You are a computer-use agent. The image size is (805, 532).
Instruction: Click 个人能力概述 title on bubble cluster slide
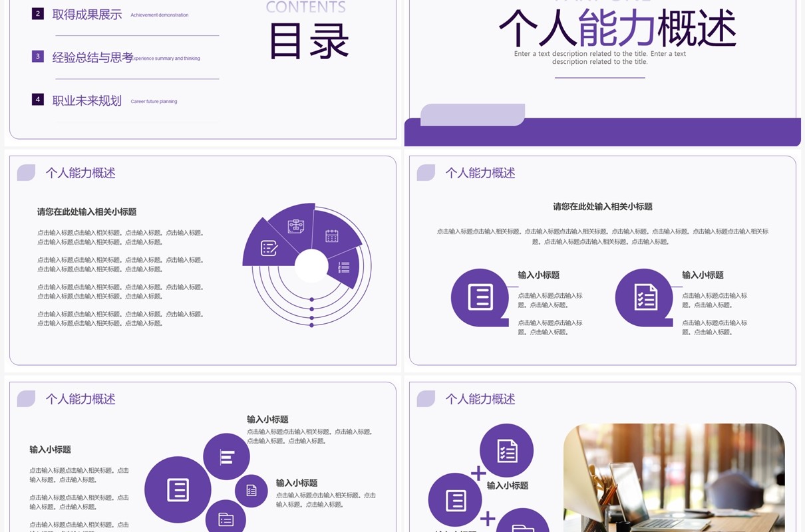tap(80, 399)
